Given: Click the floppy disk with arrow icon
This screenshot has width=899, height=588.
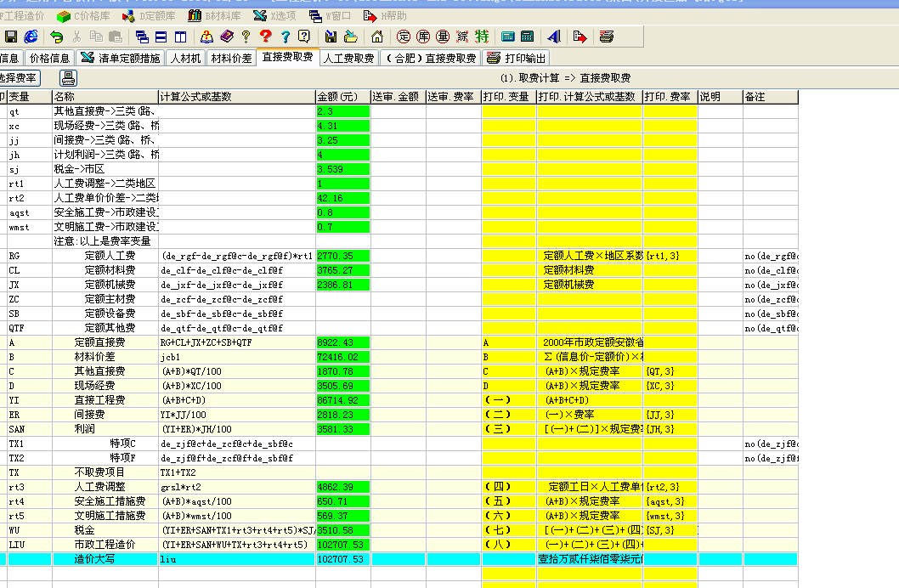Looking at the screenshot, I should 331,37.
